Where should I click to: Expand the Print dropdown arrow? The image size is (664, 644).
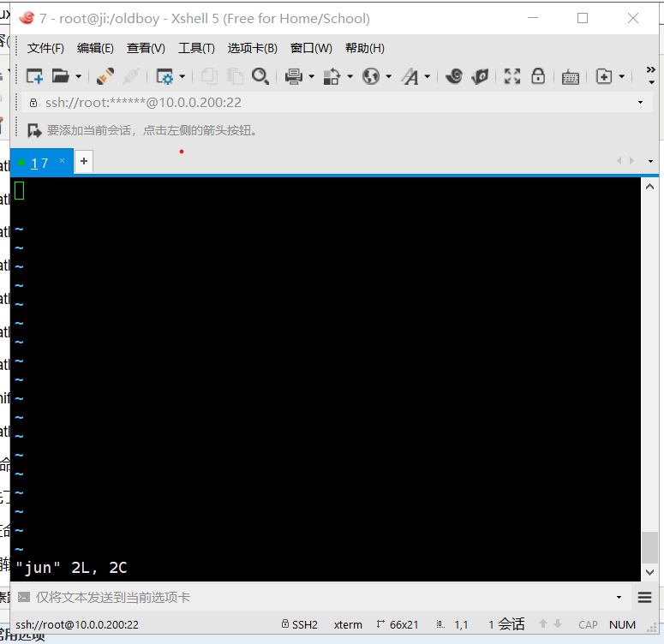click(x=312, y=76)
